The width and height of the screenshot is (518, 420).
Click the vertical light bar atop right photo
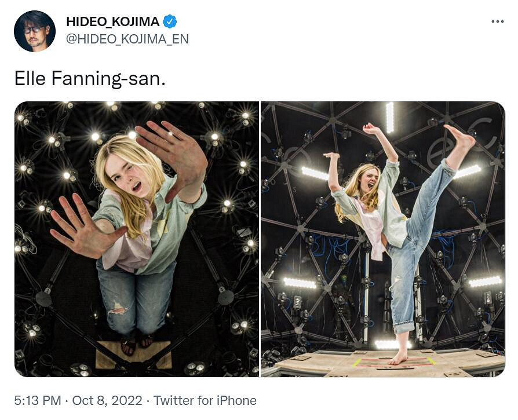389,117
